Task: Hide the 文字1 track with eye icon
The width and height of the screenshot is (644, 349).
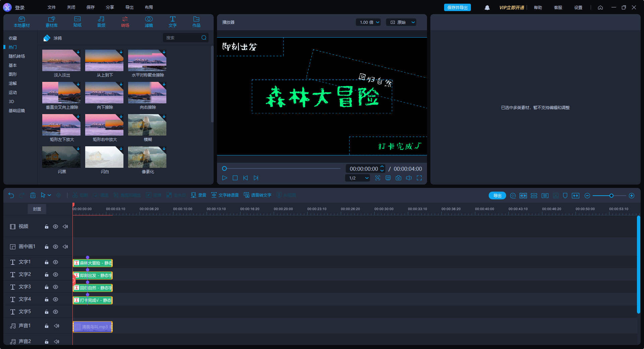Action: tap(56, 262)
